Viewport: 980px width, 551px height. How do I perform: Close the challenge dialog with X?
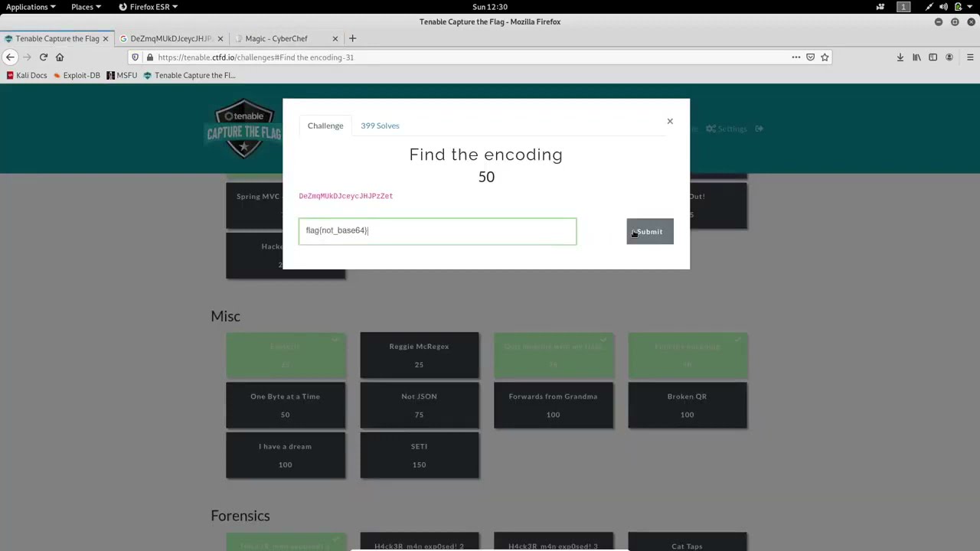[670, 121]
